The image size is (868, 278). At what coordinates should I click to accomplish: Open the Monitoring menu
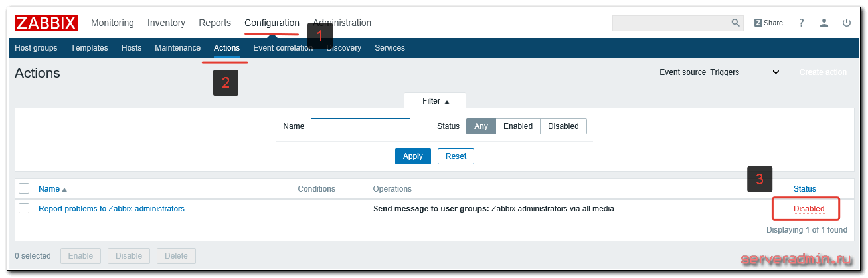point(112,23)
